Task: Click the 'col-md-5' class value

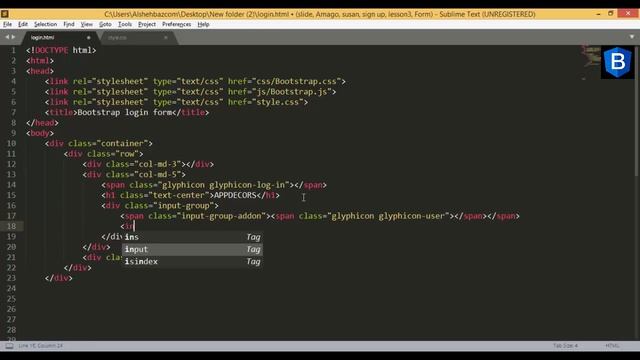Action: (158, 175)
